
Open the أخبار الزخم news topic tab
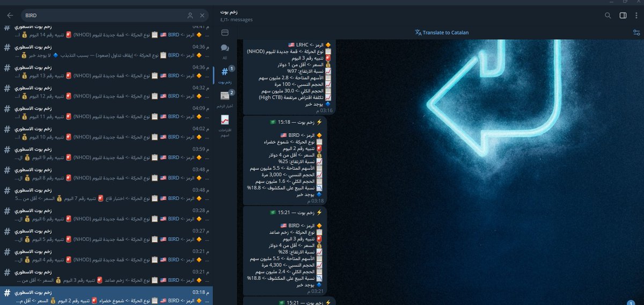225,99
